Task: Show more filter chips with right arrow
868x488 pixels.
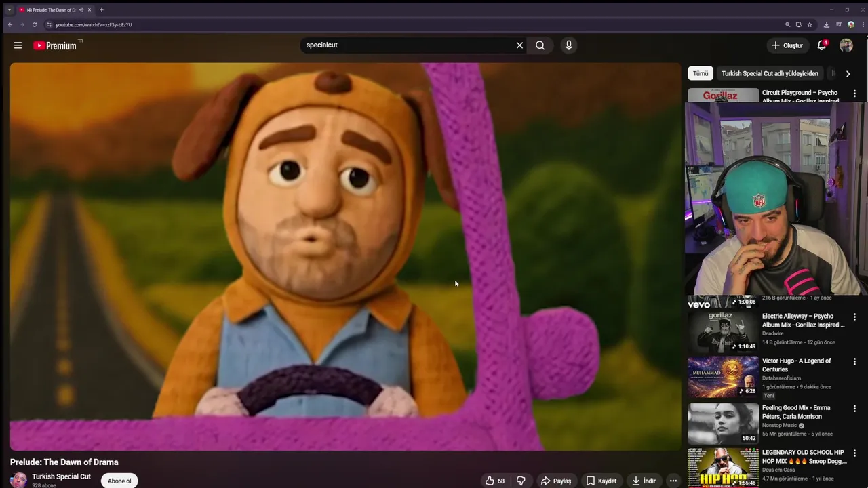Action: (848, 73)
